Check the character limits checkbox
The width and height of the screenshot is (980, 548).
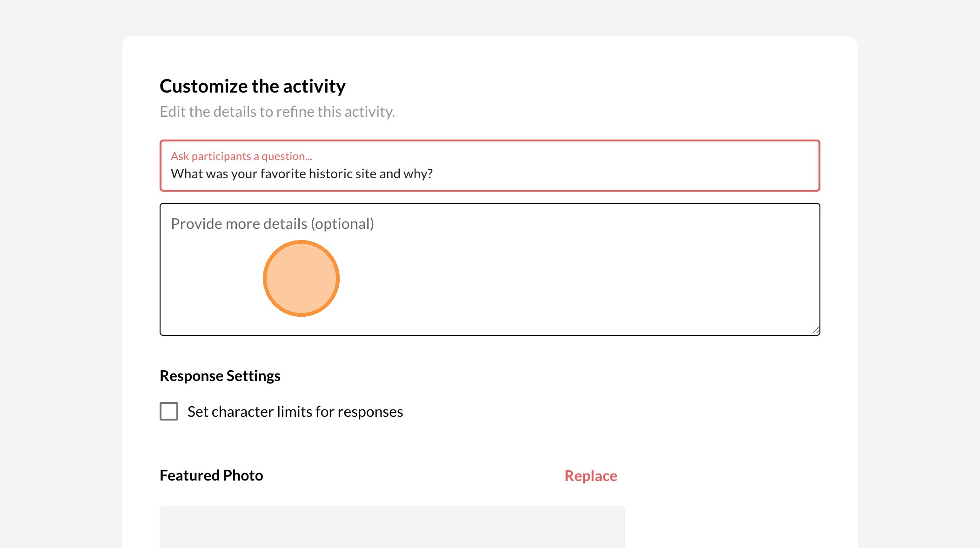[169, 411]
